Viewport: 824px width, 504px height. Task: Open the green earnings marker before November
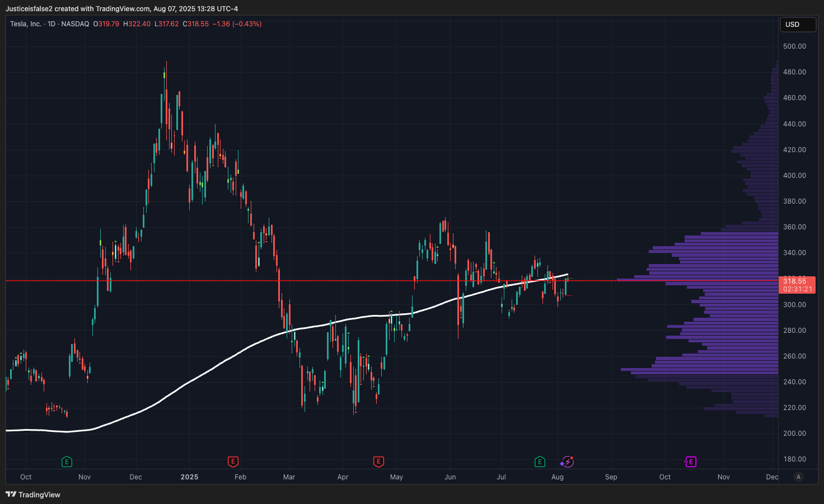[x=67, y=461]
